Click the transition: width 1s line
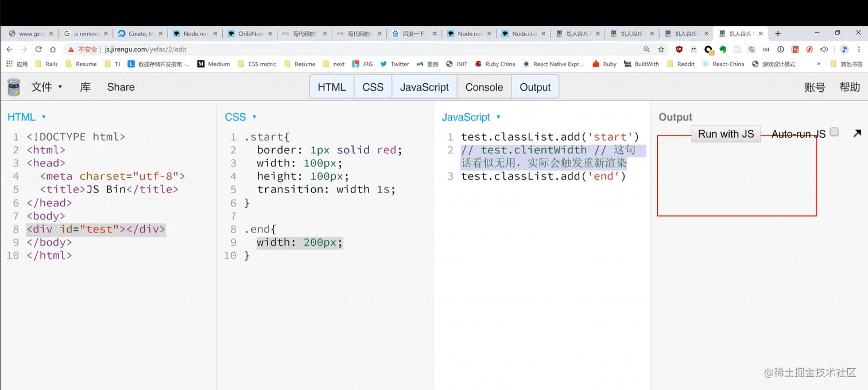This screenshot has width=868, height=390. [x=326, y=190]
